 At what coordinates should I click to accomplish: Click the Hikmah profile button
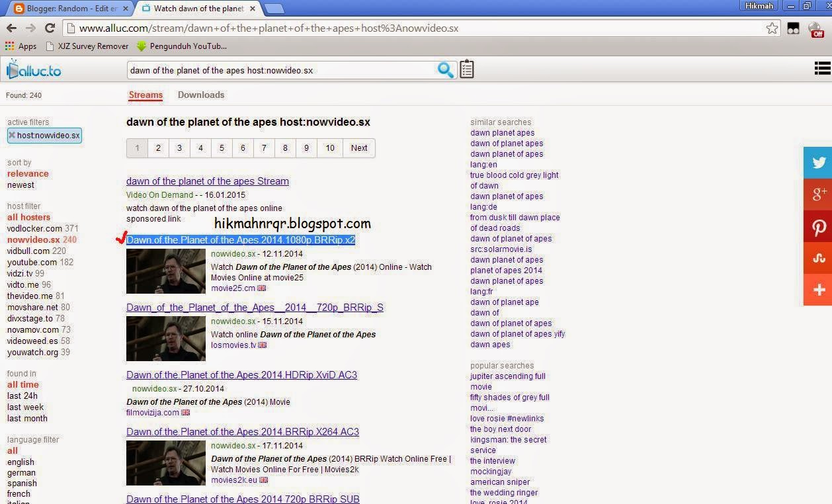759,6
